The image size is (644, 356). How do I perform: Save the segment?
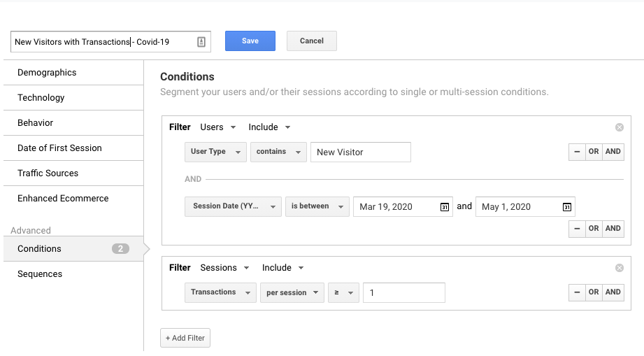pos(250,41)
